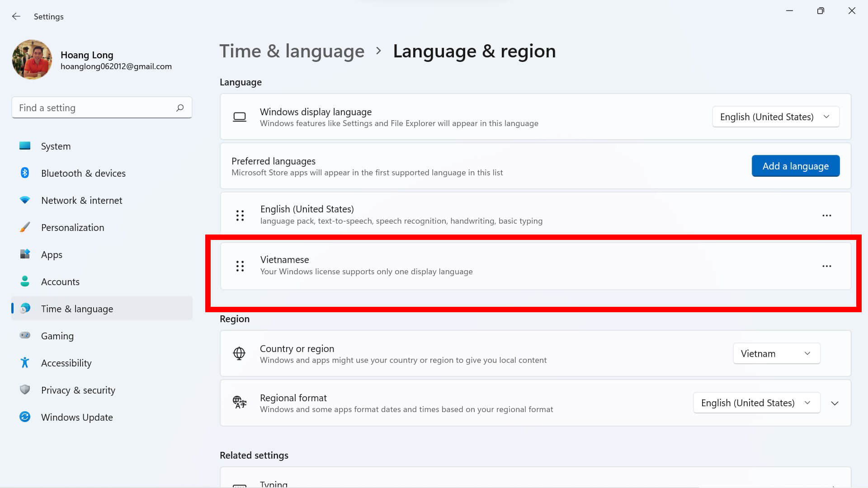Click the Windows display language label
This screenshot has width=868, height=488.
pyautogui.click(x=316, y=112)
